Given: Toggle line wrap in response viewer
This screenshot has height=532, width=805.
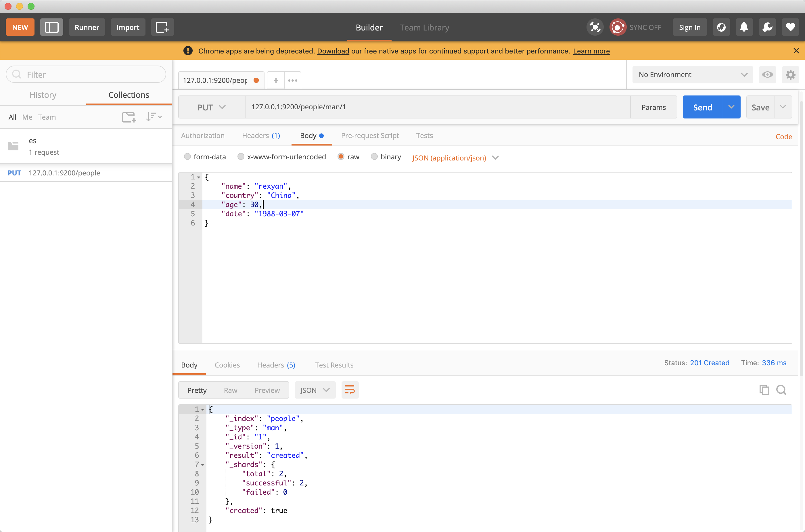Looking at the screenshot, I should click(349, 390).
